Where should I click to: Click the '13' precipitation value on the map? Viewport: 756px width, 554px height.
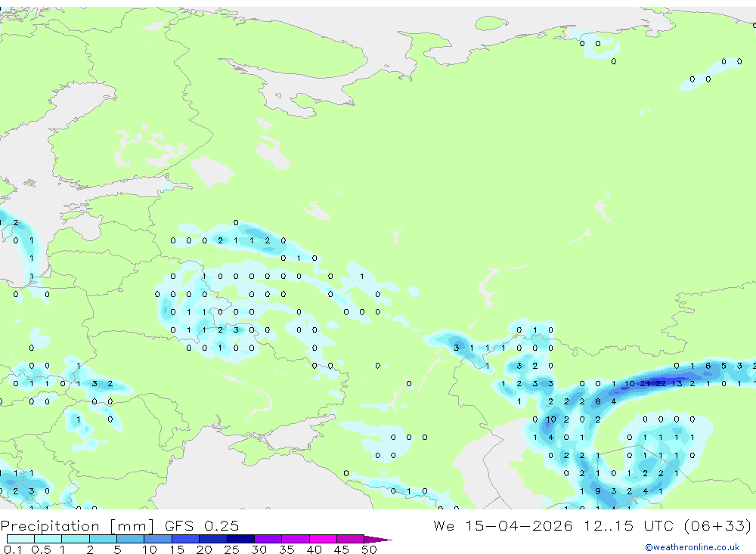tap(677, 384)
